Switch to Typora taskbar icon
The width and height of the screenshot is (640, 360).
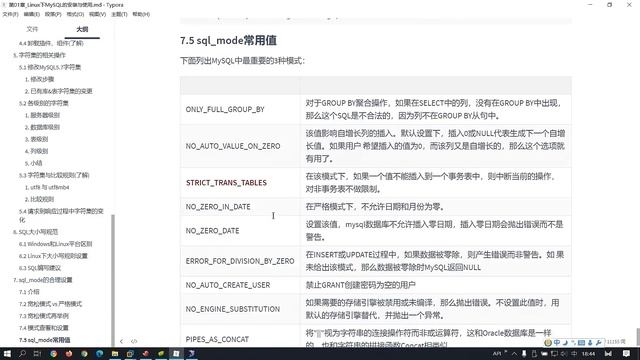pyautogui.click(x=176, y=353)
